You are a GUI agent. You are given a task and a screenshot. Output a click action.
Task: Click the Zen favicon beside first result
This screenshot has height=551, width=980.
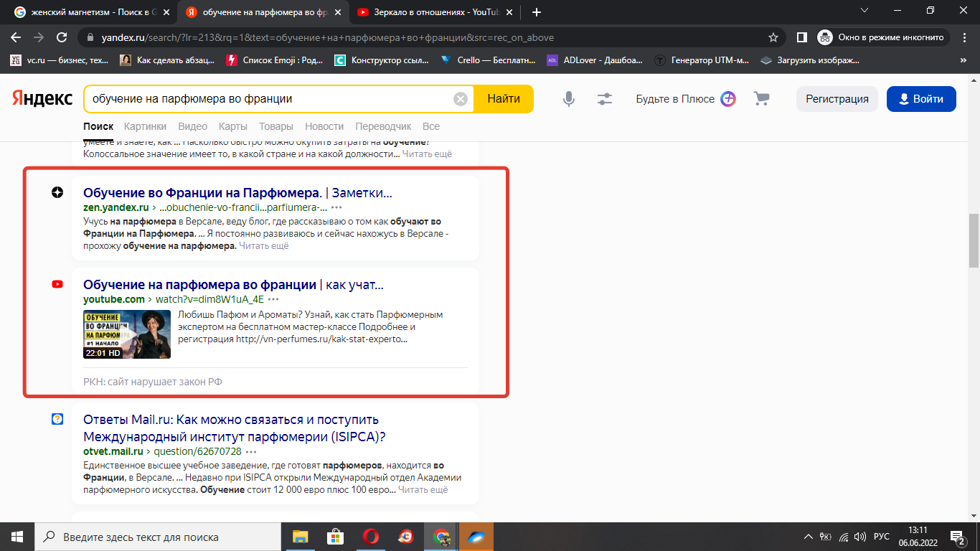tap(57, 192)
